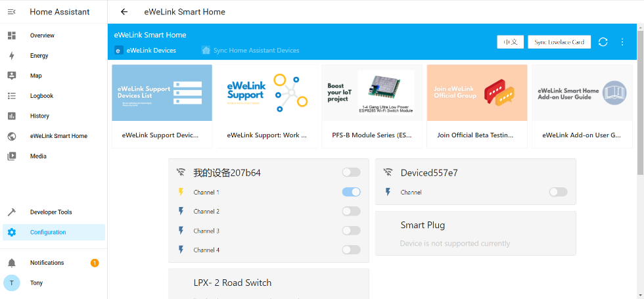The image size is (644, 299).
Task: Select the eWeLink Devices tab
Action: 145,51
